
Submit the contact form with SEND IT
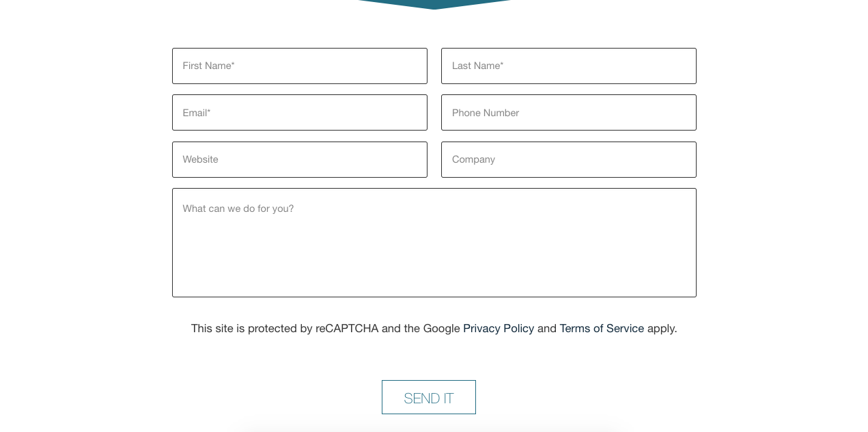429,397
